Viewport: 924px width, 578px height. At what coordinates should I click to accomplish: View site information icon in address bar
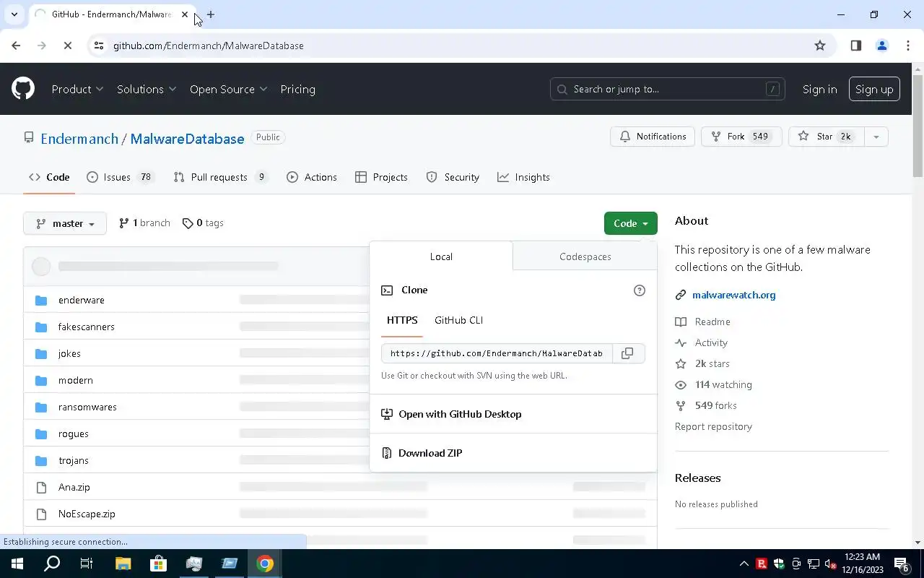click(99, 46)
